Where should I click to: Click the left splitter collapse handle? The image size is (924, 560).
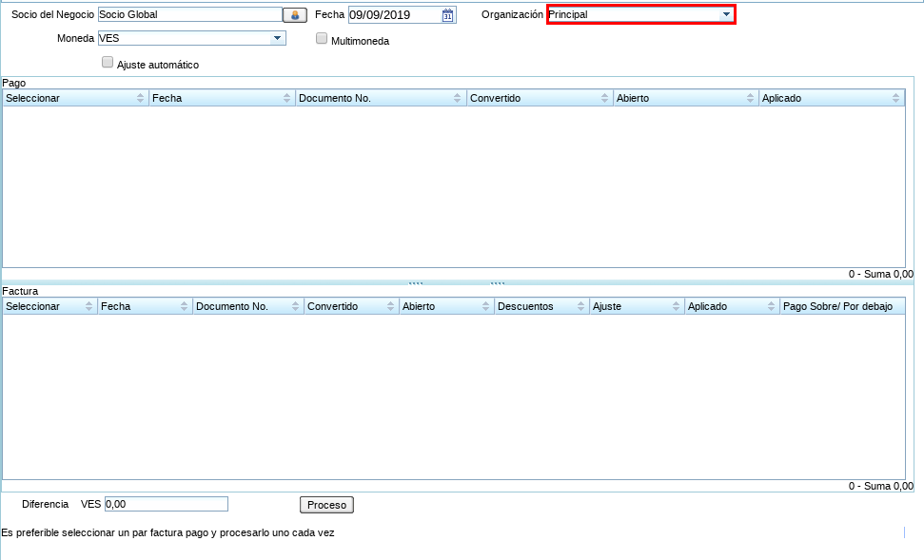416,283
